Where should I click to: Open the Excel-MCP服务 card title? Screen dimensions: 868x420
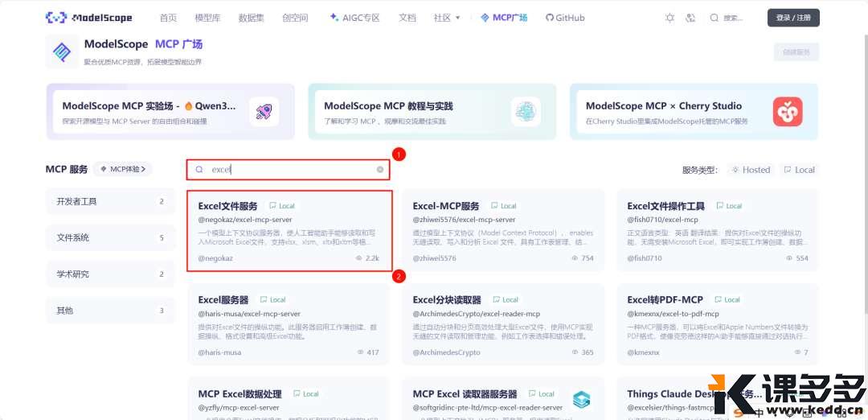click(x=445, y=205)
